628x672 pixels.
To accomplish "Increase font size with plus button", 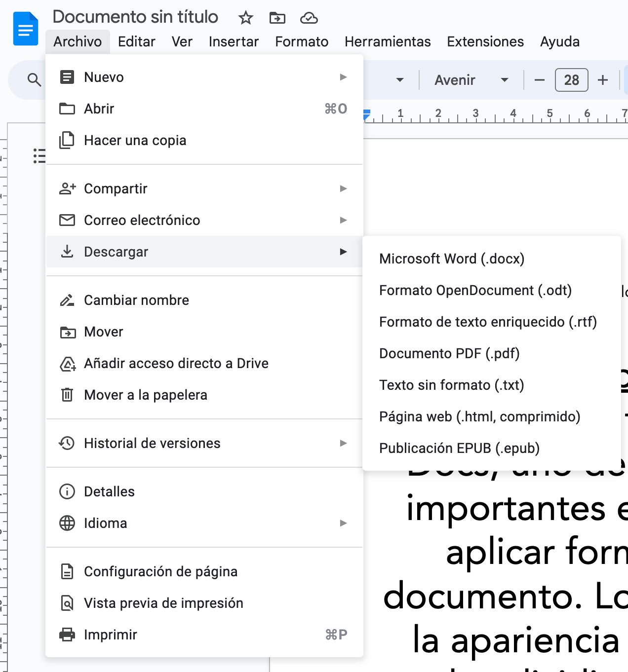I will [x=603, y=80].
